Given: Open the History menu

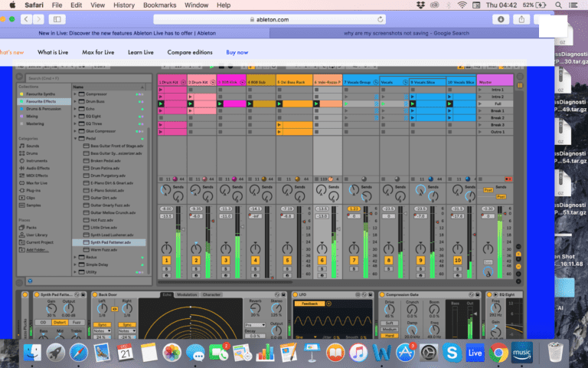Looking at the screenshot, I should point(124,5).
